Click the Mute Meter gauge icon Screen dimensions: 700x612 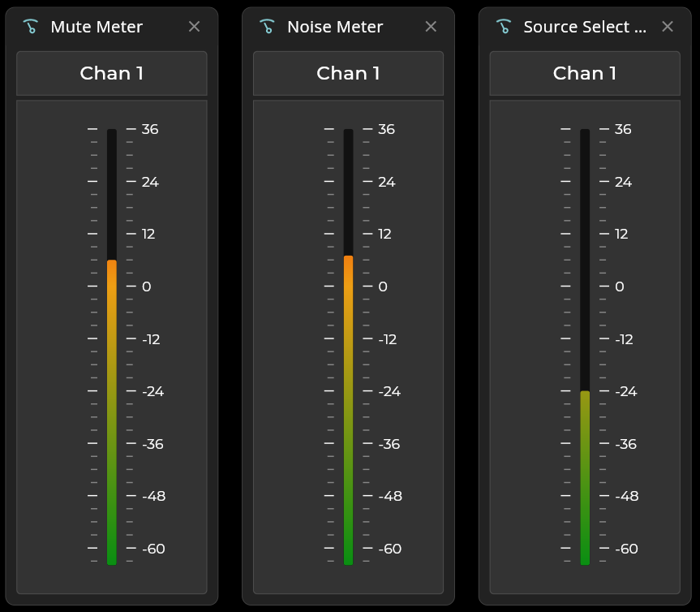click(x=31, y=27)
